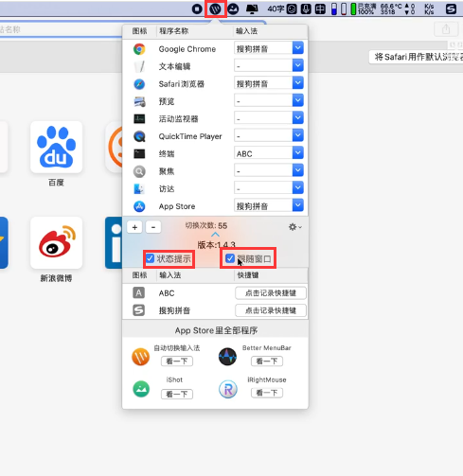Click 看一下 under 自动切换输入法

(177, 361)
